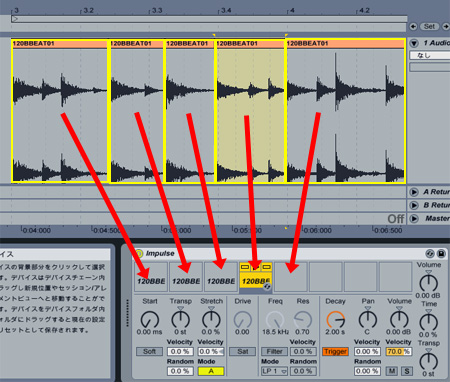
Task: Click the Freq knob
Action: tap(275, 319)
